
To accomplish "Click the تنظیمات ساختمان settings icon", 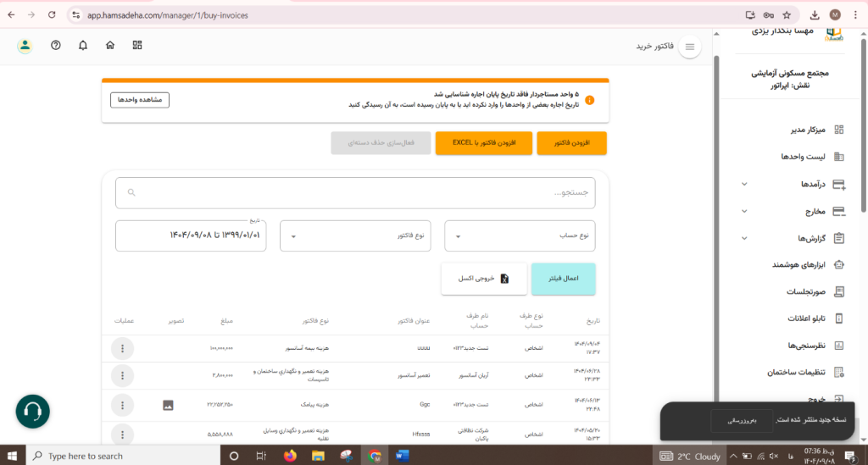I will 838,373.
